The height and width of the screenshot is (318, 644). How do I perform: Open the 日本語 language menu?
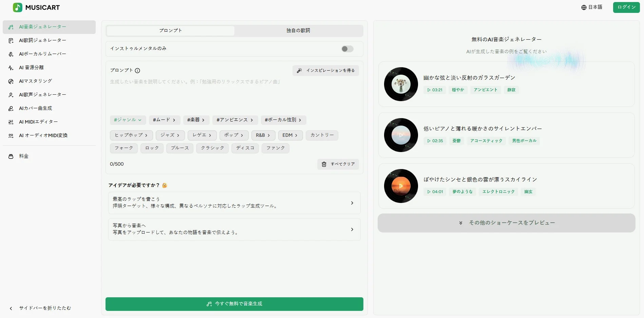point(592,7)
